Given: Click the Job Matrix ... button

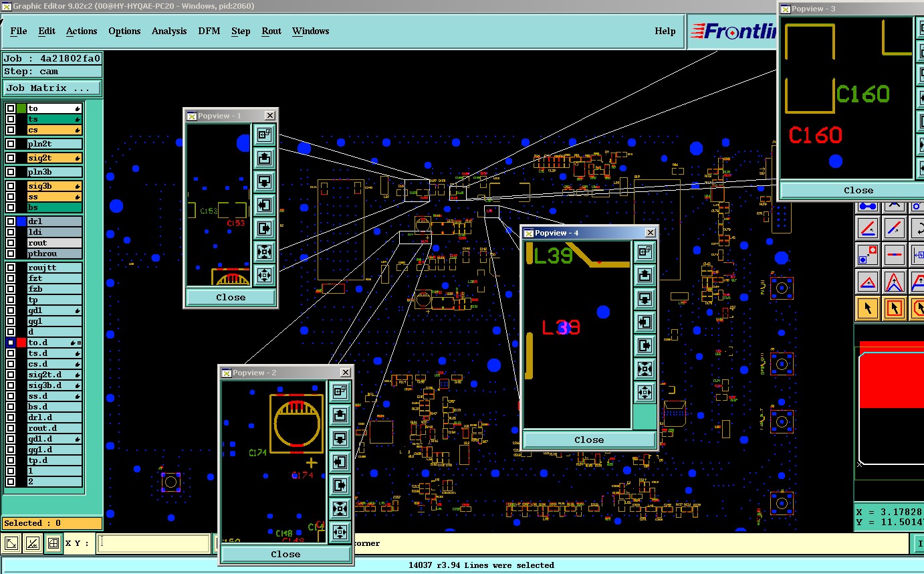Looking at the screenshot, I should 52,88.
